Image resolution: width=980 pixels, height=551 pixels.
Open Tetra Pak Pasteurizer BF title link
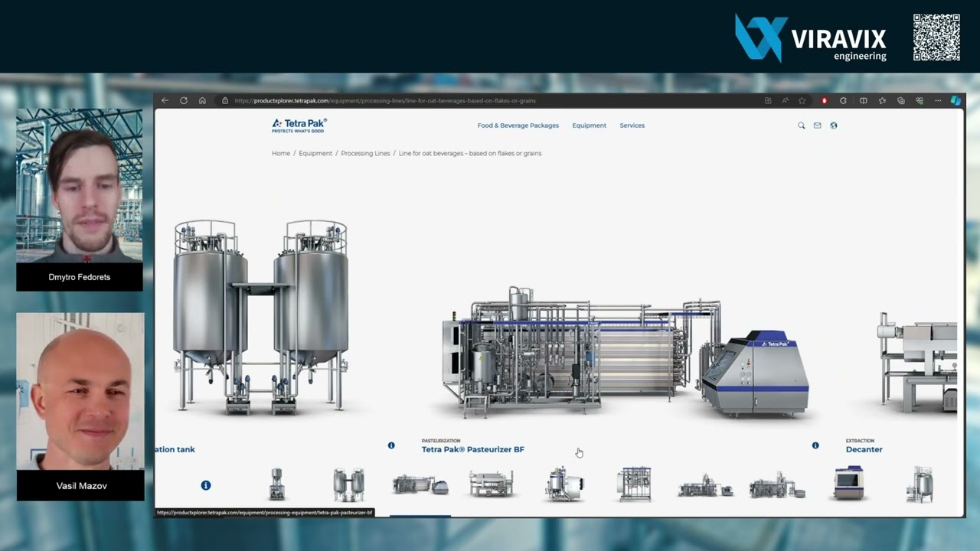pos(473,449)
